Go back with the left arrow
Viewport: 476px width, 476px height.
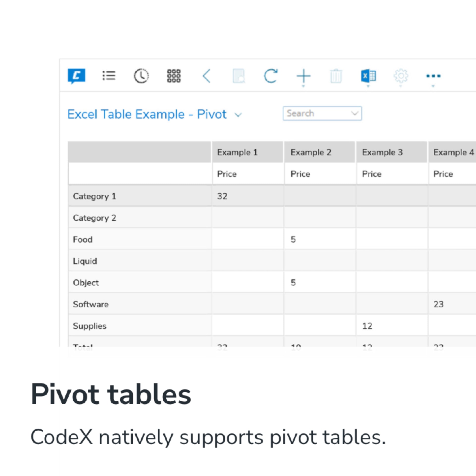207,76
